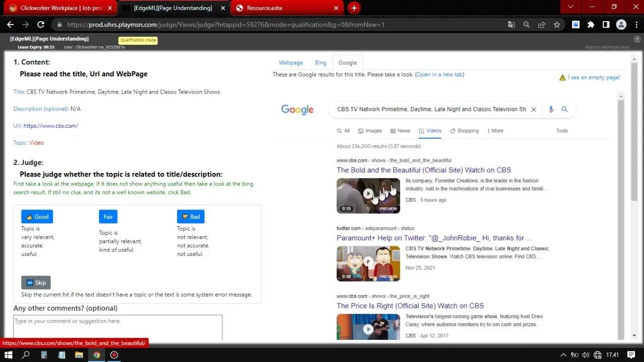Toggle the browser side panel icon

(606, 24)
